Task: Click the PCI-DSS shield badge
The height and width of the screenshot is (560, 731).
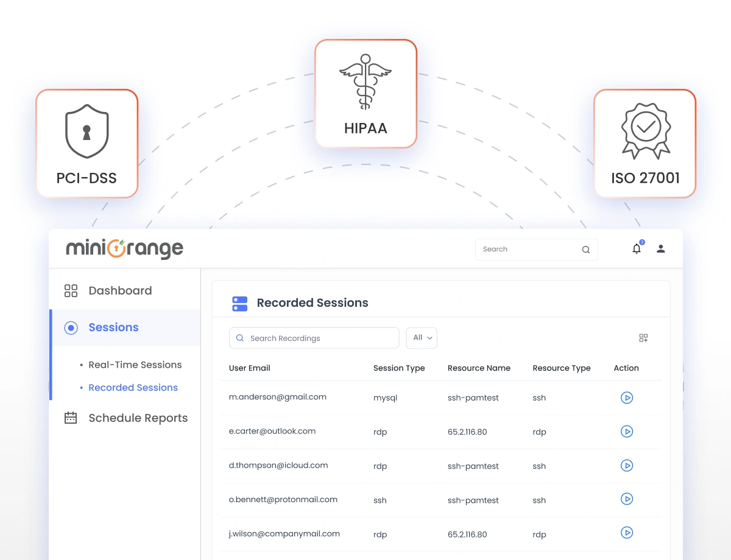Action: [87, 144]
